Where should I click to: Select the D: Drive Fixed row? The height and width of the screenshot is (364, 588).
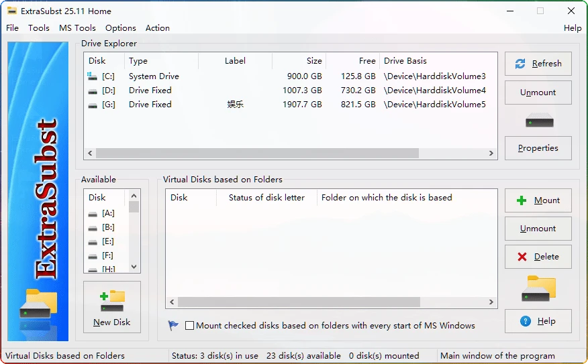(x=150, y=90)
